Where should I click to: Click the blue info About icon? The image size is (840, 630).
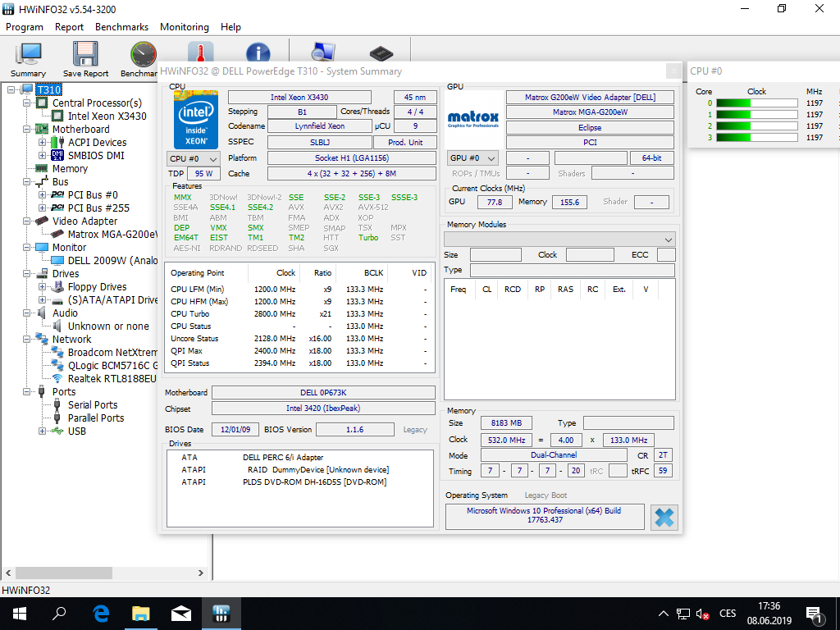pyautogui.click(x=258, y=52)
